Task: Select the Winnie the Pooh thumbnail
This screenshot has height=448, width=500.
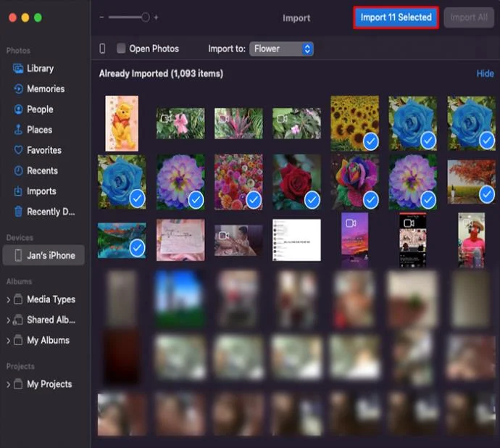Action: tap(122, 123)
